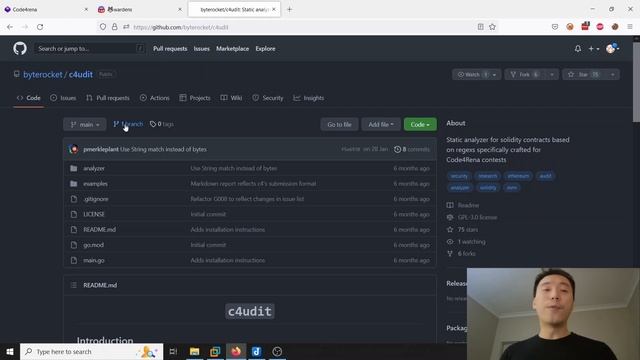
Task: Expand the Star lists dropdown arrow
Action: 613,75
